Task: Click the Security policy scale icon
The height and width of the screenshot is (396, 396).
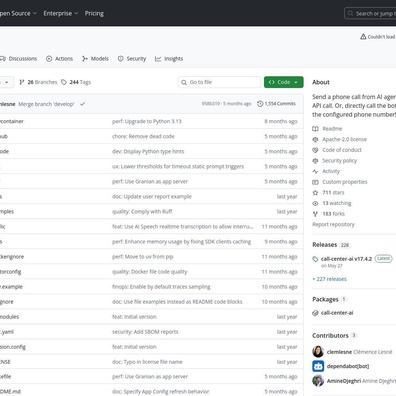Action: tap(315, 161)
